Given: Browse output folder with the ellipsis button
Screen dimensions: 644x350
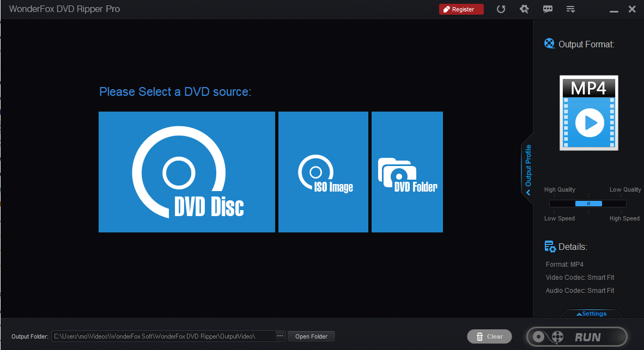Looking at the screenshot, I should 280,336.
